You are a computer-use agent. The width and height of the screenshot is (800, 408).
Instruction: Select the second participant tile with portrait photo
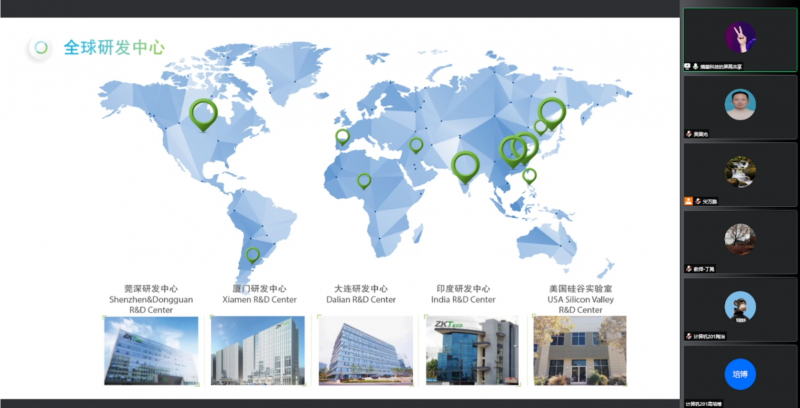[x=740, y=107]
